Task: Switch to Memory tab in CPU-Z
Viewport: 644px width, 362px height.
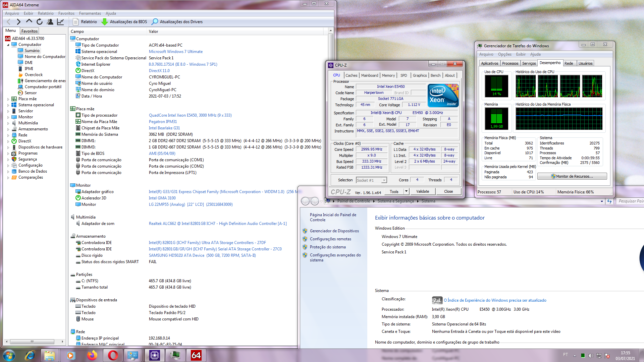Action: 388,75
